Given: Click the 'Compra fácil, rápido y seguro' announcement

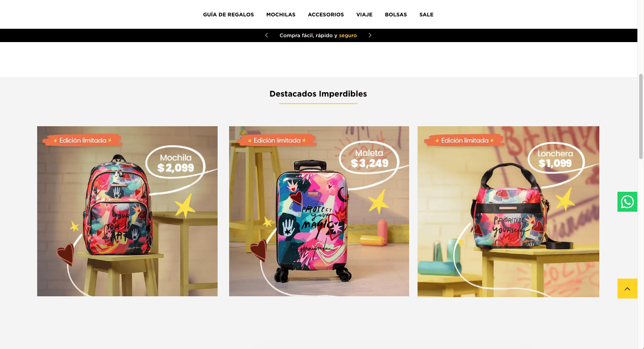Looking at the screenshot, I should click(x=318, y=35).
